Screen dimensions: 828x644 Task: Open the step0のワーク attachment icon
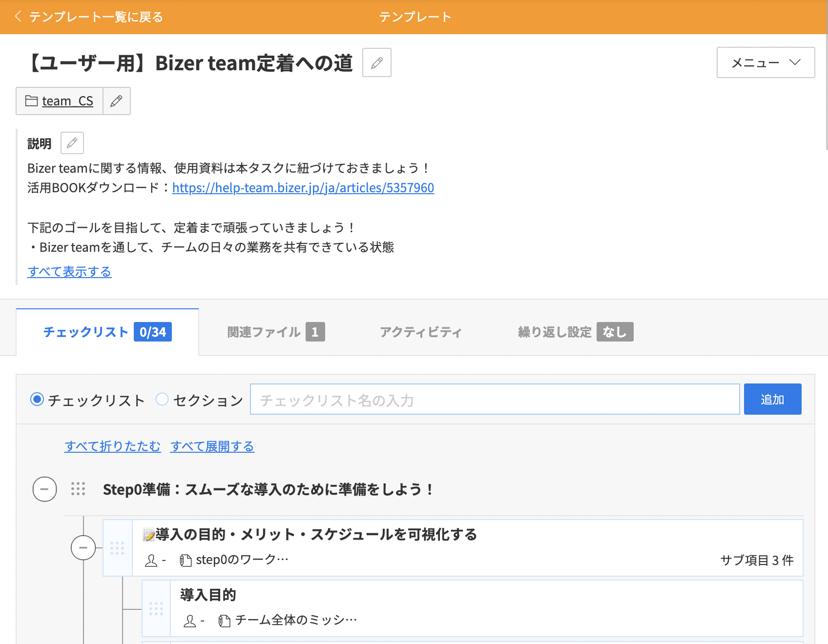pos(185,561)
